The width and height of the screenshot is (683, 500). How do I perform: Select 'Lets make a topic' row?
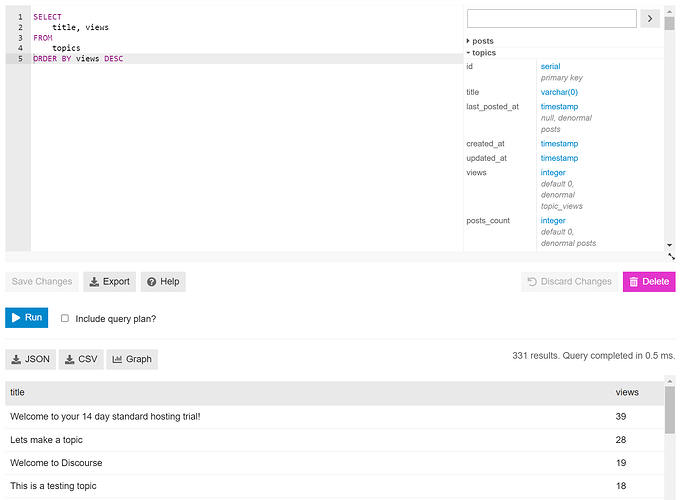click(x=335, y=440)
